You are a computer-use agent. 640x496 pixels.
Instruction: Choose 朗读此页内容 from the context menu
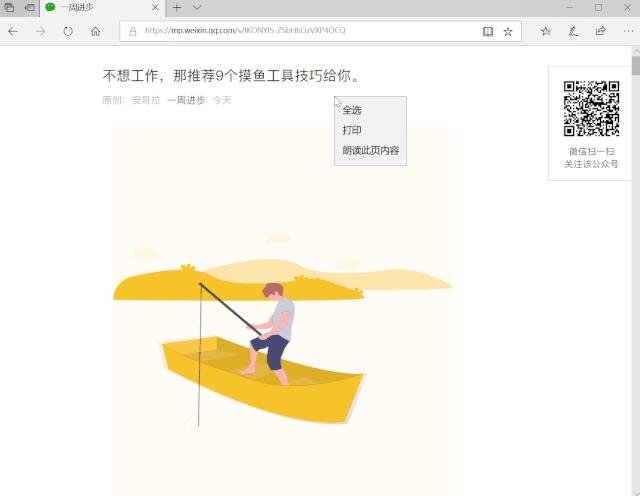(370, 150)
